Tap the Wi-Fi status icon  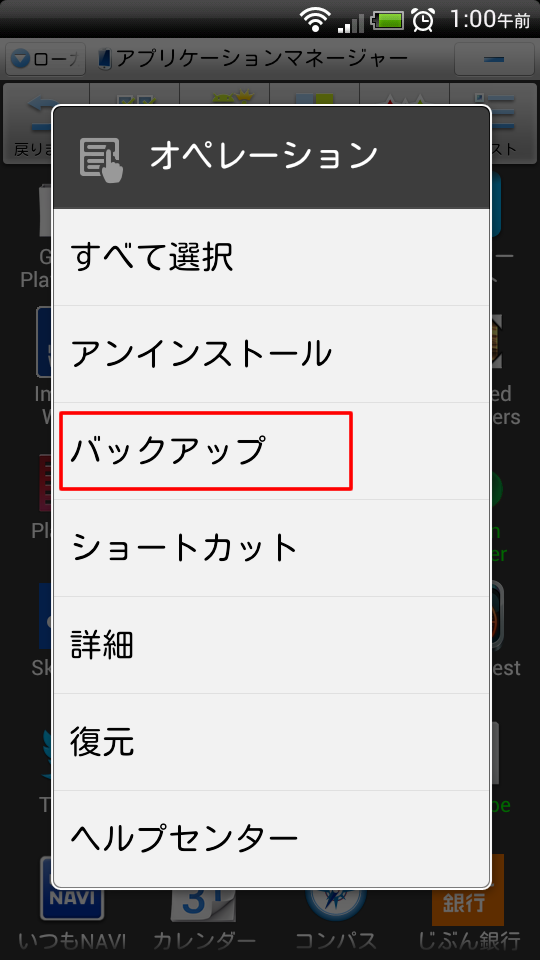tap(315, 20)
